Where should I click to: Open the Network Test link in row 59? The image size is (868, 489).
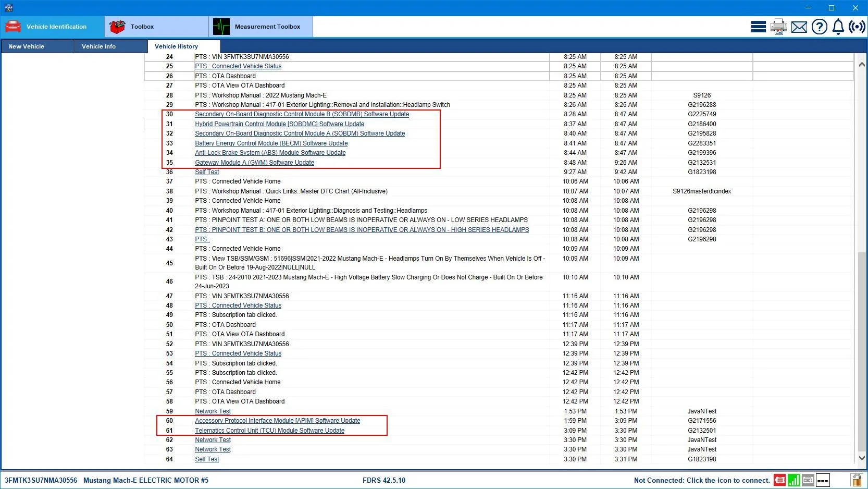(213, 411)
